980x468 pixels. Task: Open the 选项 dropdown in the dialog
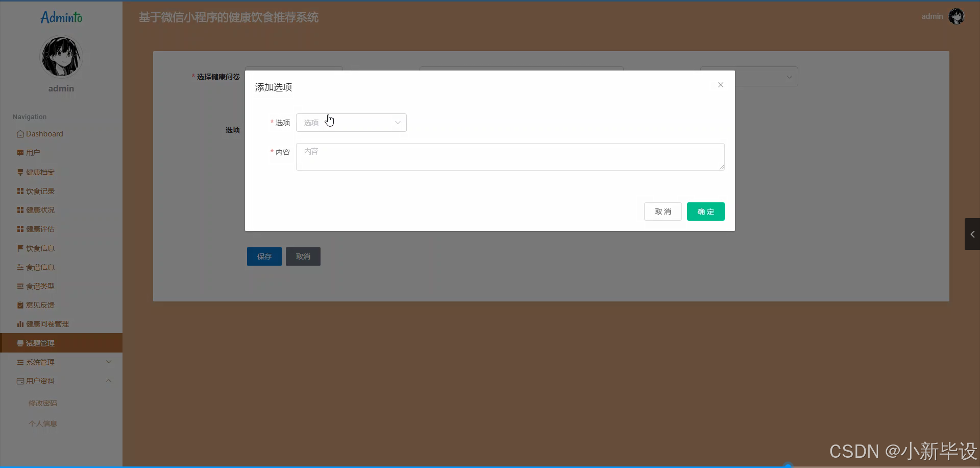coord(351,123)
